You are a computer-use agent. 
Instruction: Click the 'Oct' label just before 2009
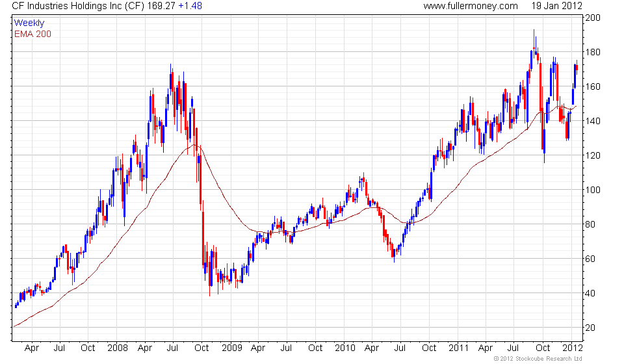point(201,348)
